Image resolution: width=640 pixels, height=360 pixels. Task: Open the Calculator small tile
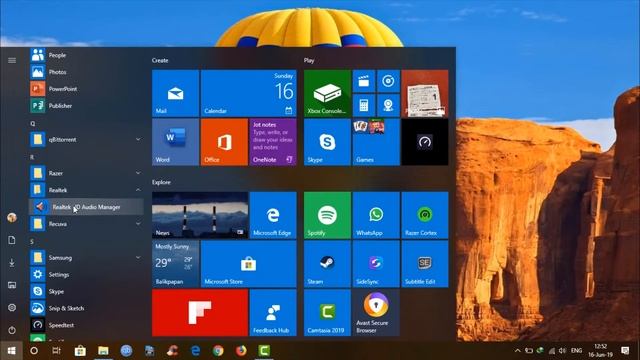[x=364, y=105]
